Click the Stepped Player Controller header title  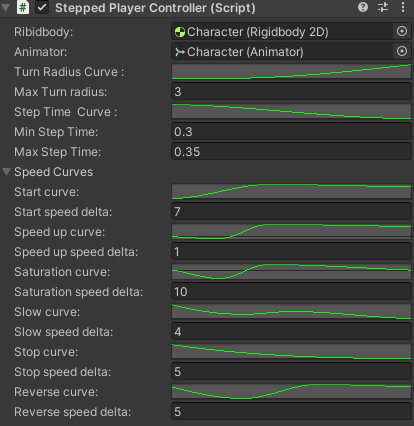point(155,8)
